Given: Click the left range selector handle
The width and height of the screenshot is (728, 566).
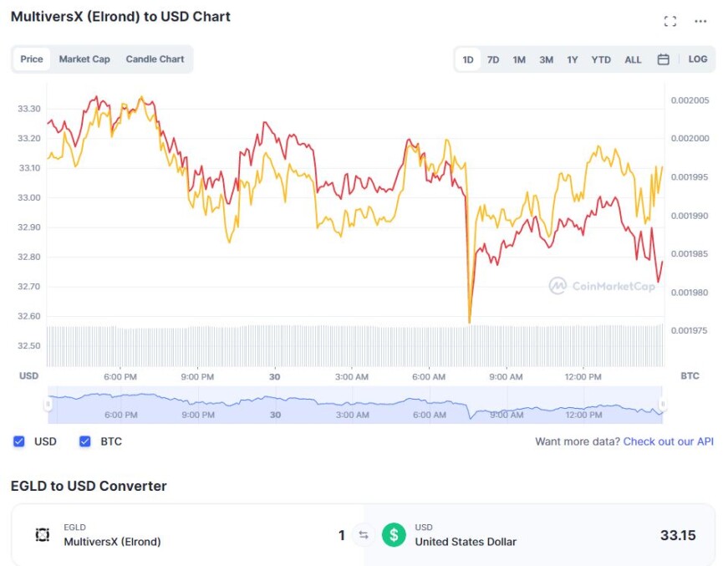Looking at the screenshot, I should (48, 404).
